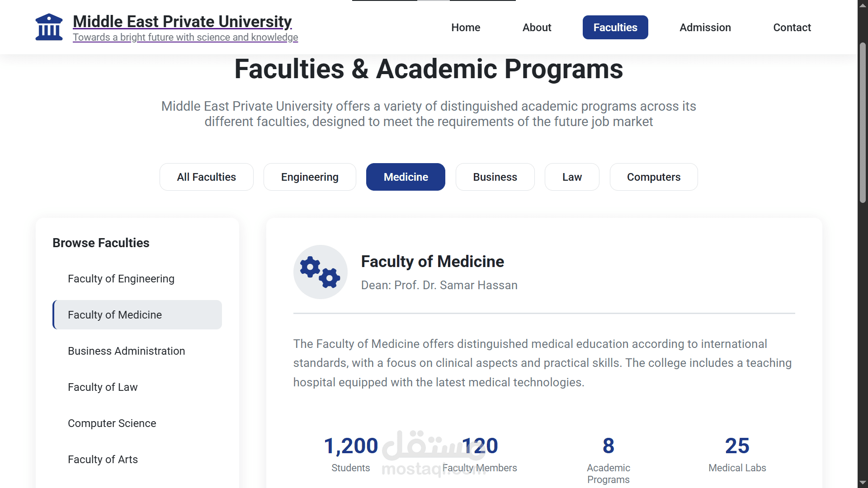Open the Admission navigation link

pyautogui.click(x=705, y=28)
